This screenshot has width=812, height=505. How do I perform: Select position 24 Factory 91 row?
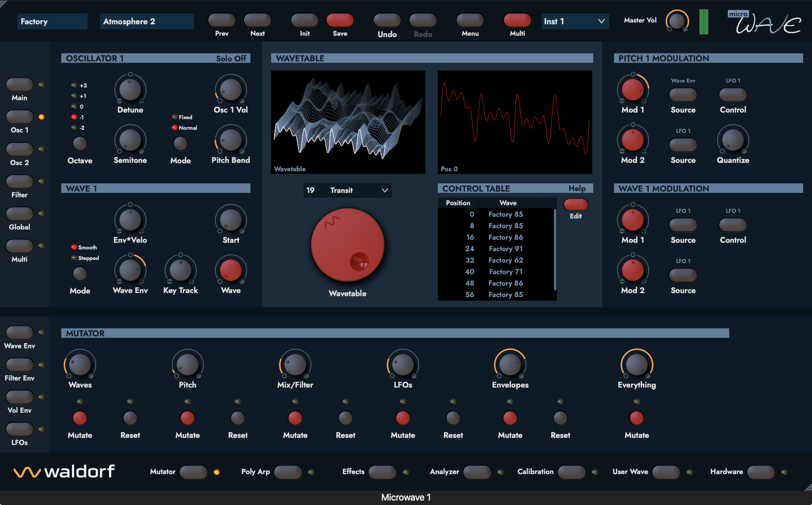click(495, 249)
